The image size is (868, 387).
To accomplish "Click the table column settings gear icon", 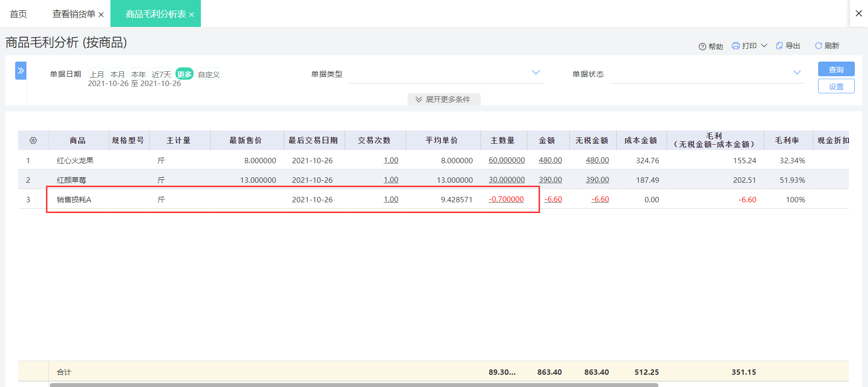I will 33,140.
